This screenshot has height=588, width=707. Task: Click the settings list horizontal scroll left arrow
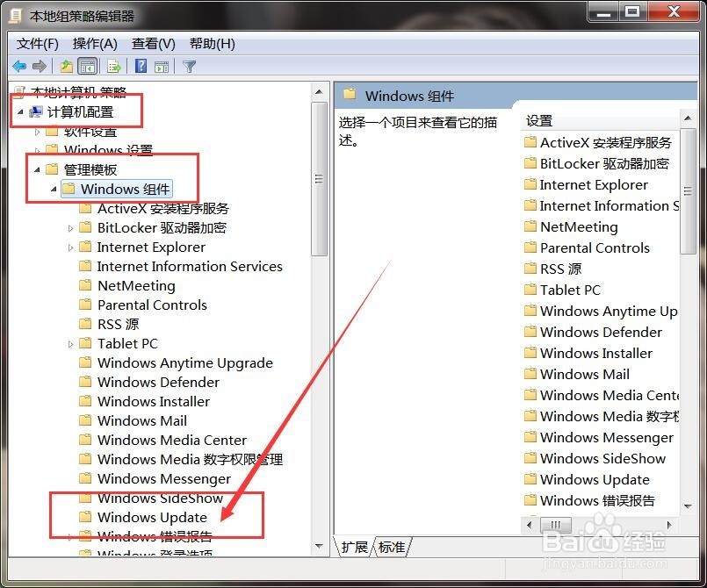(530, 525)
